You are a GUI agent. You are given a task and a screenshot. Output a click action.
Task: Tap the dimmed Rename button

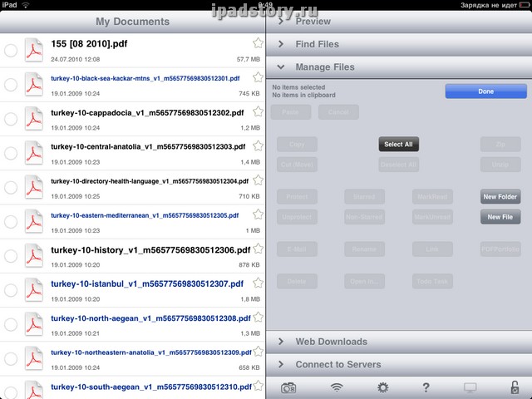tap(364, 249)
